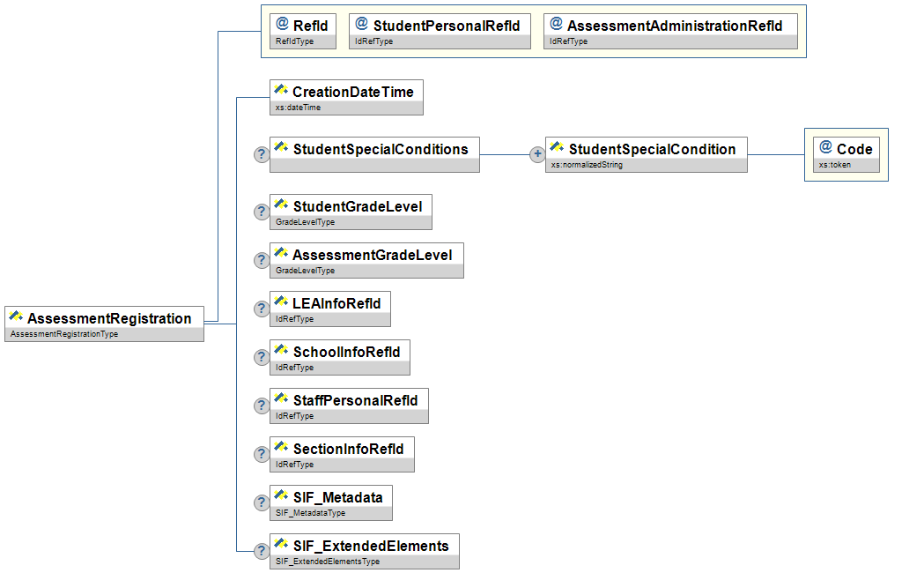Click the optional marker beside SIF_ExtendedElements
The height and width of the screenshot is (573, 924).
(262, 551)
